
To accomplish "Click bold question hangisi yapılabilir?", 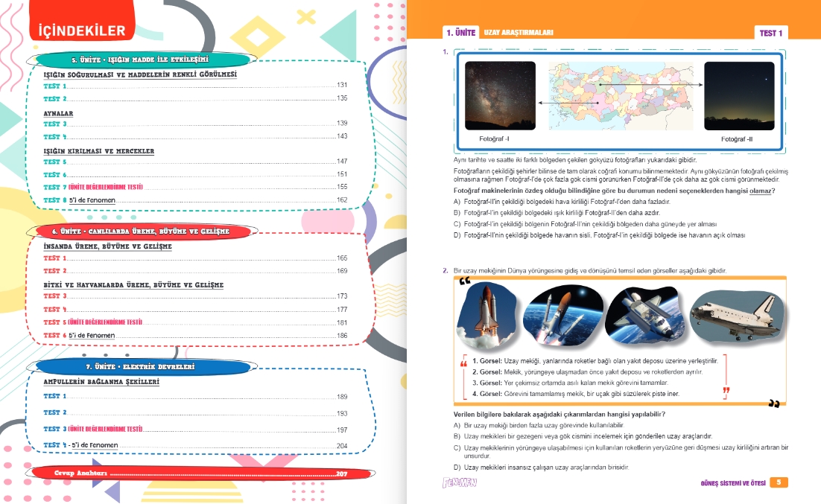I will click(x=560, y=414).
